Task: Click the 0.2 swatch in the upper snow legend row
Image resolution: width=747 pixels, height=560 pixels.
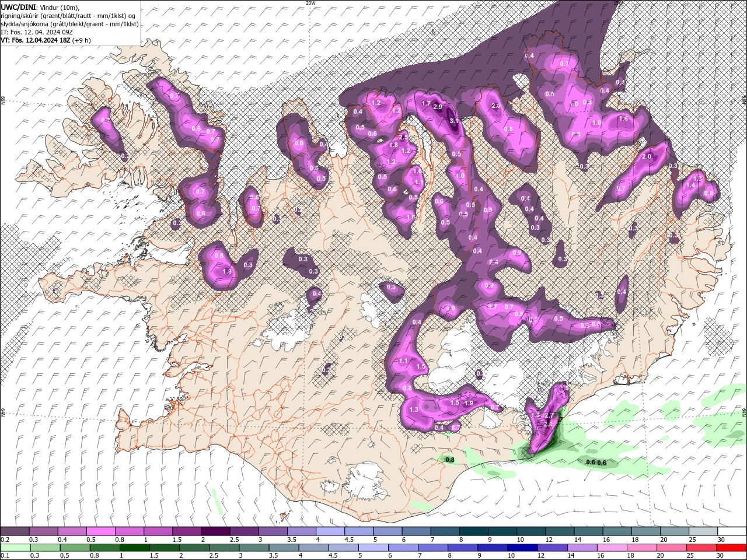Action: click(15, 531)
